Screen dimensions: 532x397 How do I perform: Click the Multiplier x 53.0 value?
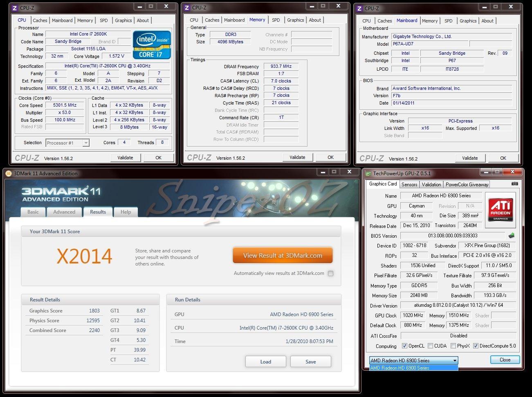coord(65,112)
